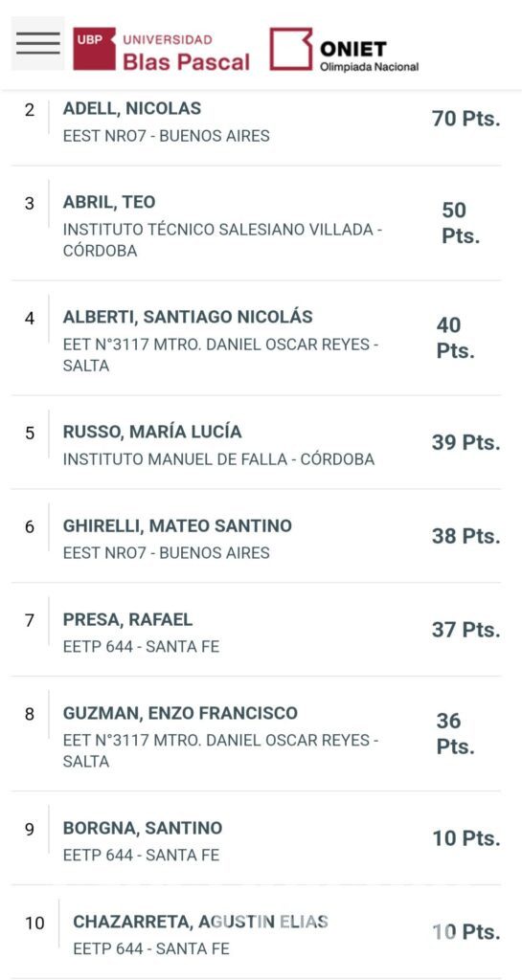Click rank number 6 in list
This screenshot has width=522, height=980.
point(30,527)
